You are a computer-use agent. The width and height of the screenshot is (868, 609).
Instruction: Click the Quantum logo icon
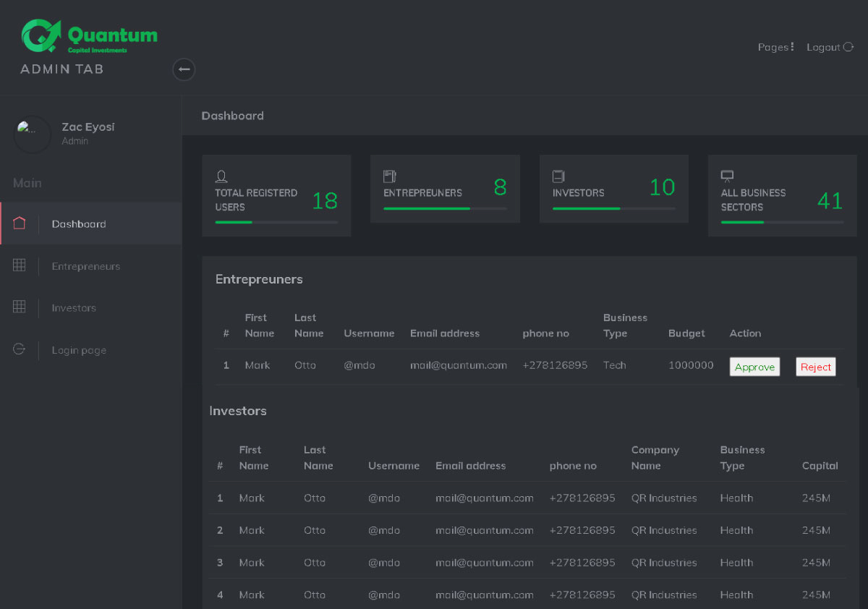click(x=42, y=35)
